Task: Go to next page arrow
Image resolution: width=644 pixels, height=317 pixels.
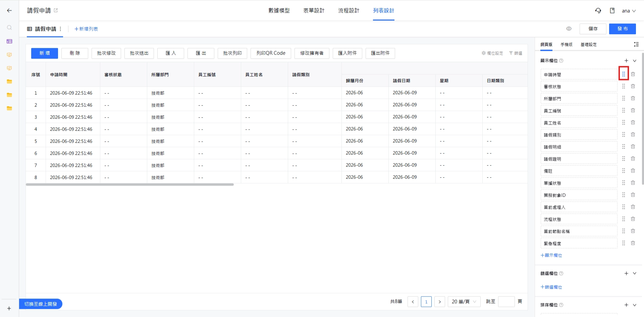Action: point(440,302)
